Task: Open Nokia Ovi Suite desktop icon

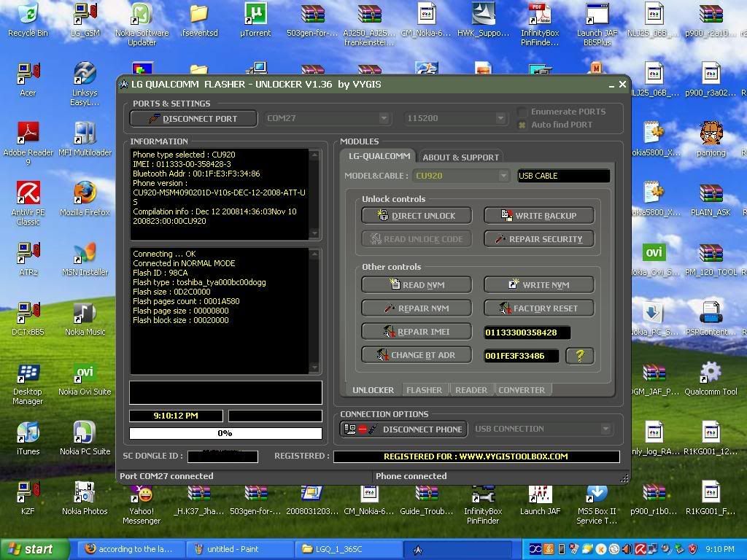Action: (85, 379)
